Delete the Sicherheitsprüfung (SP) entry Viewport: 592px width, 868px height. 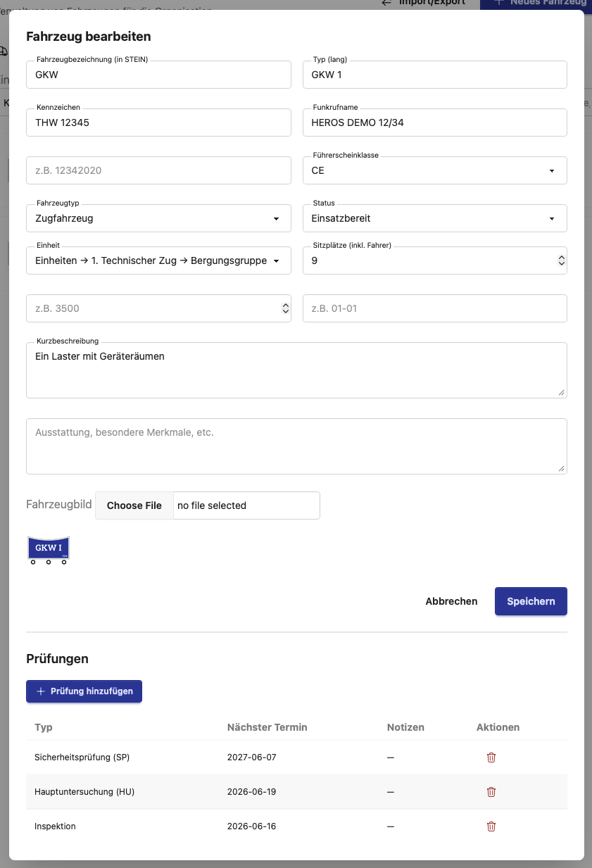[x=491, y=757]
